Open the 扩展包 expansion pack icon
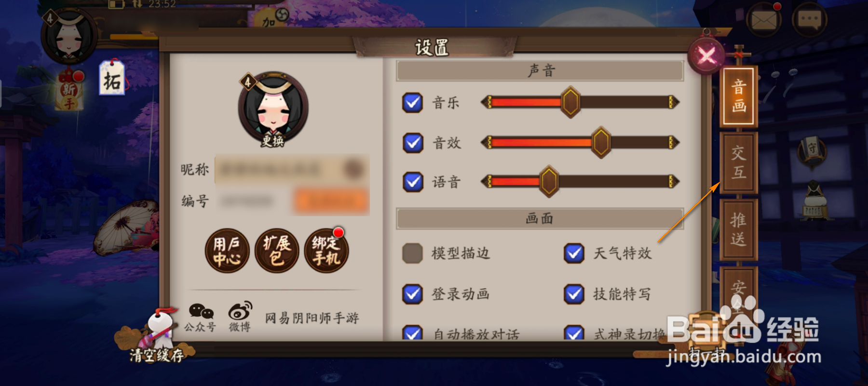This screenshot has width=868, height=386. coord(277,251)
